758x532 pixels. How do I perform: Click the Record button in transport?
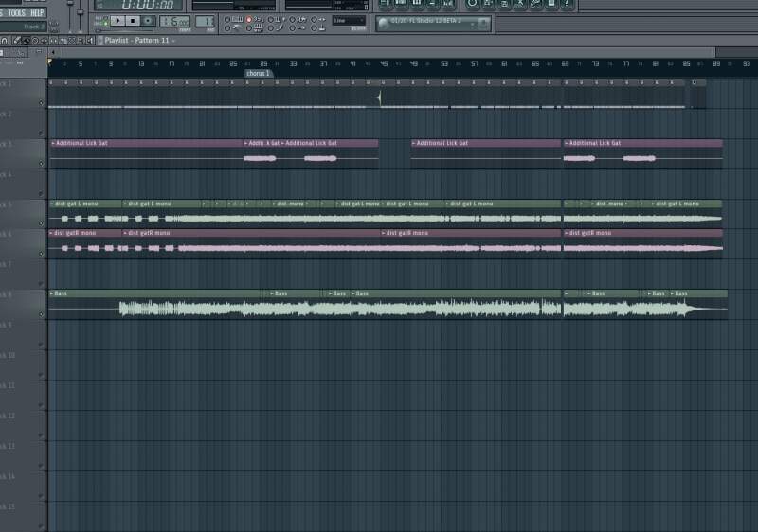(148, 21)
